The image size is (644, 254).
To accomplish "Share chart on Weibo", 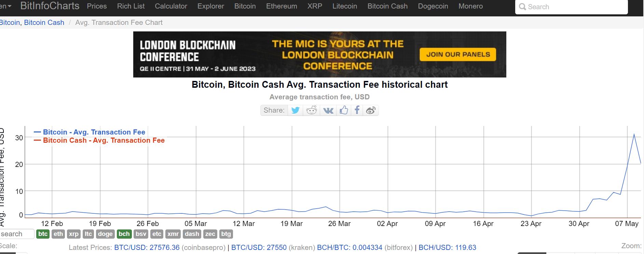I will pyautogui.click(x=371, y=110).
